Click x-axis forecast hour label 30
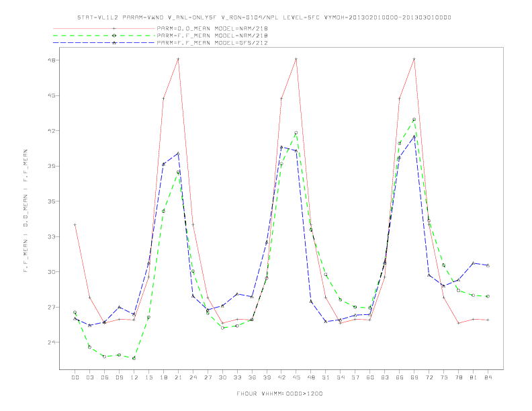 click(222, 377)
